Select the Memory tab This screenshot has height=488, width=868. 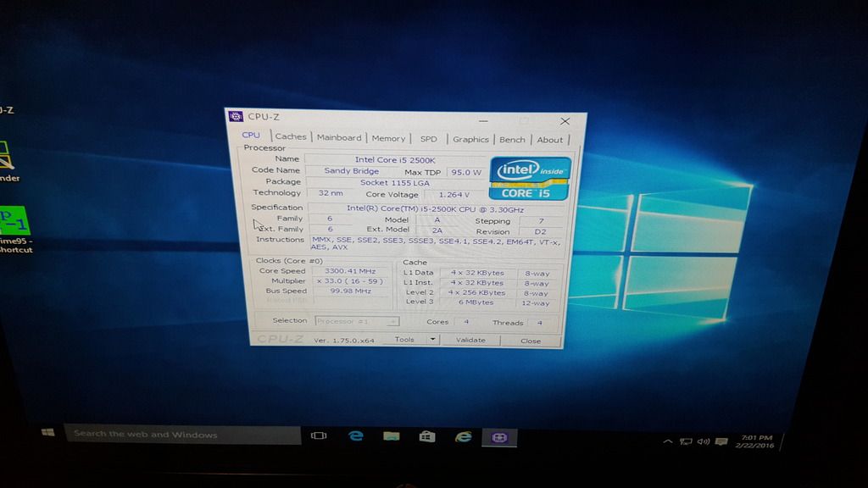point(388,138)
